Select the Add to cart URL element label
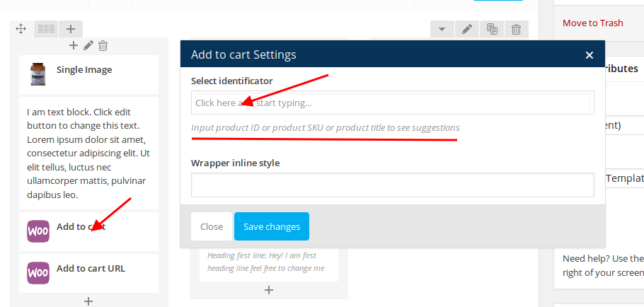 point(91,268)
